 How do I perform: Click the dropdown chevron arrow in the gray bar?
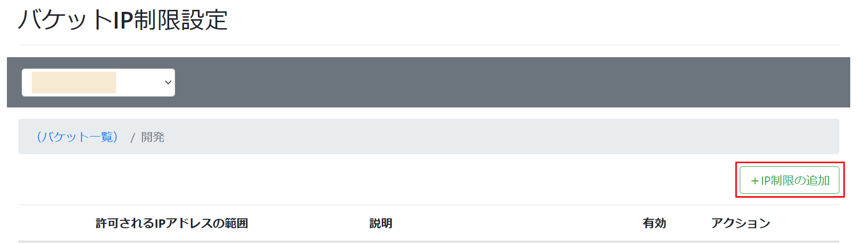click(x=168, y=82)
